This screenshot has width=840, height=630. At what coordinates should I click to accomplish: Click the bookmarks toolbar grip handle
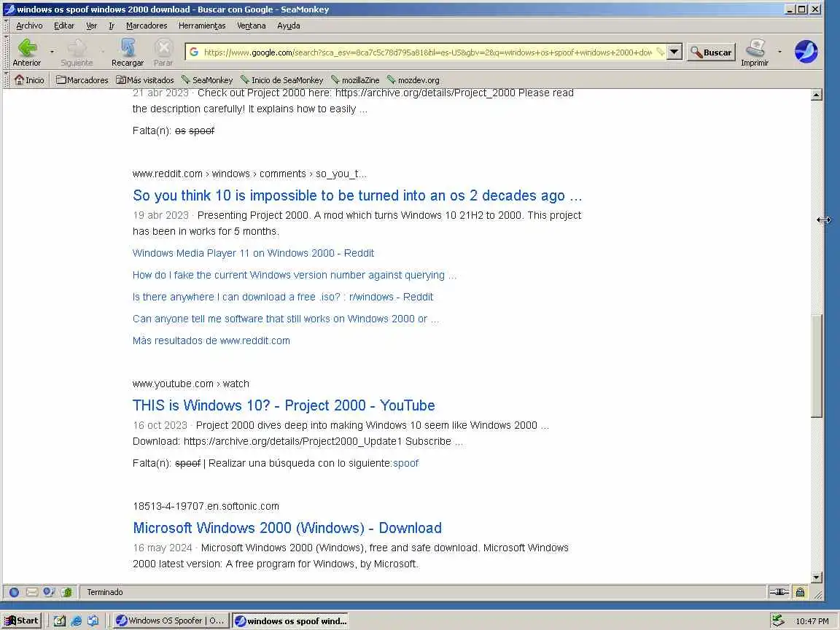[7, 79]
